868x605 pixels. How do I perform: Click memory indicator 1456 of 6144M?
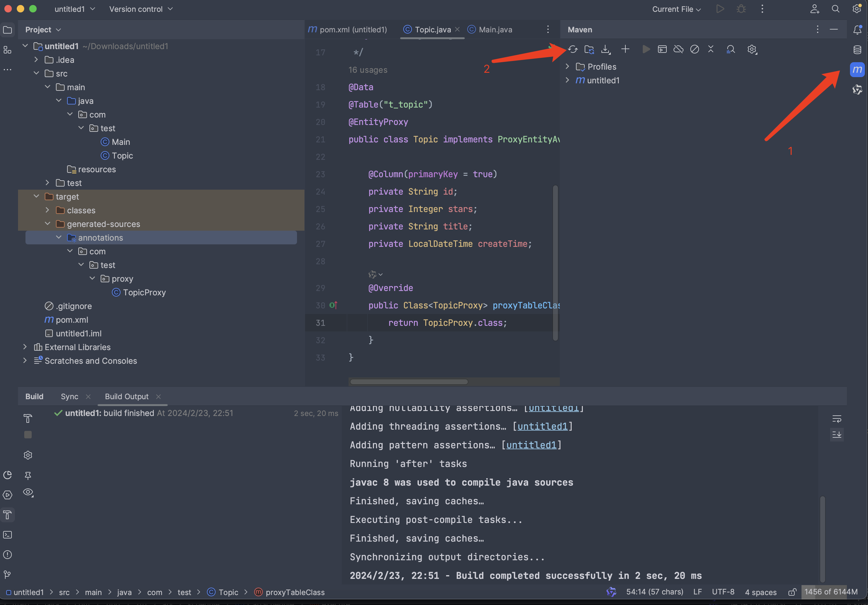[x=831, y=592]
